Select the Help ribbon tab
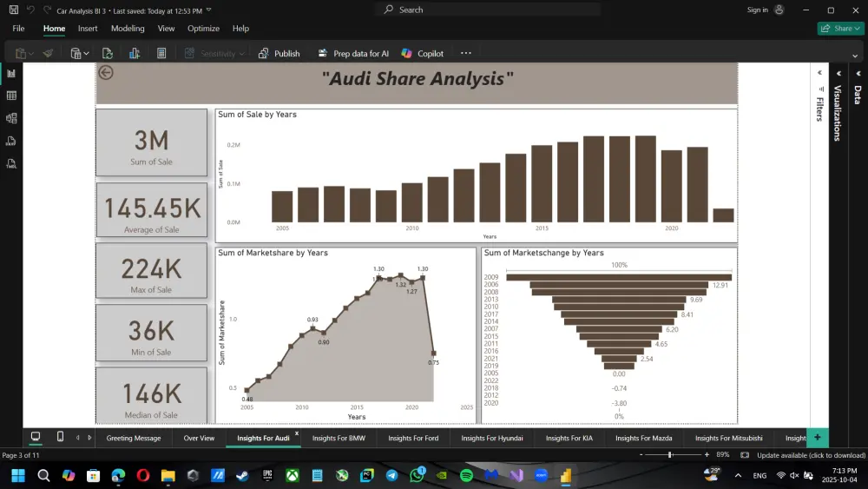 point(240,29)
